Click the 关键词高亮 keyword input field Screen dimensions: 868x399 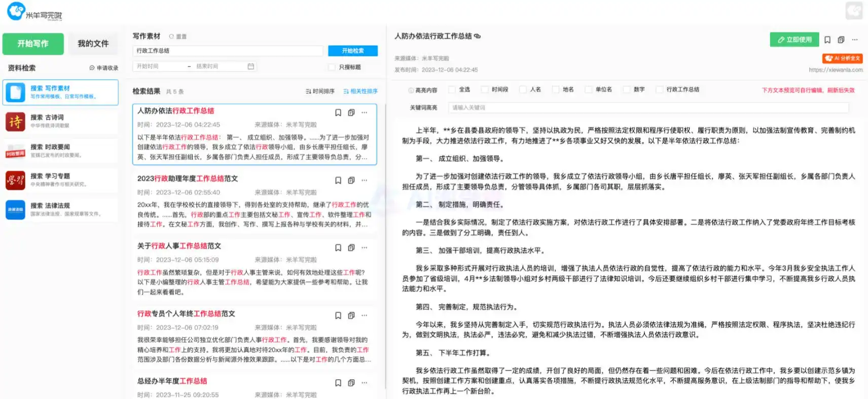pos(648,107)
